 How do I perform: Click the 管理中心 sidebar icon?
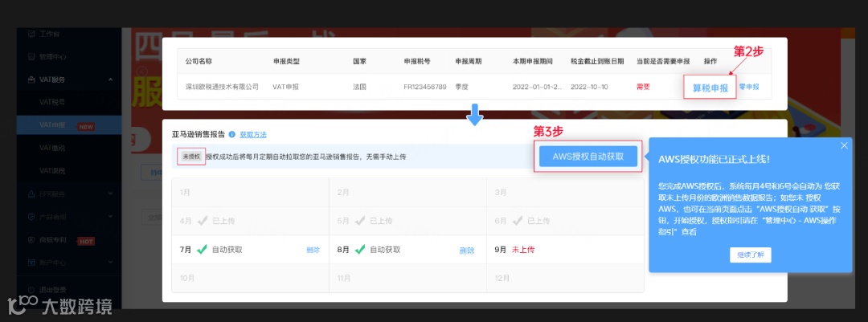[x=31, y=56]
